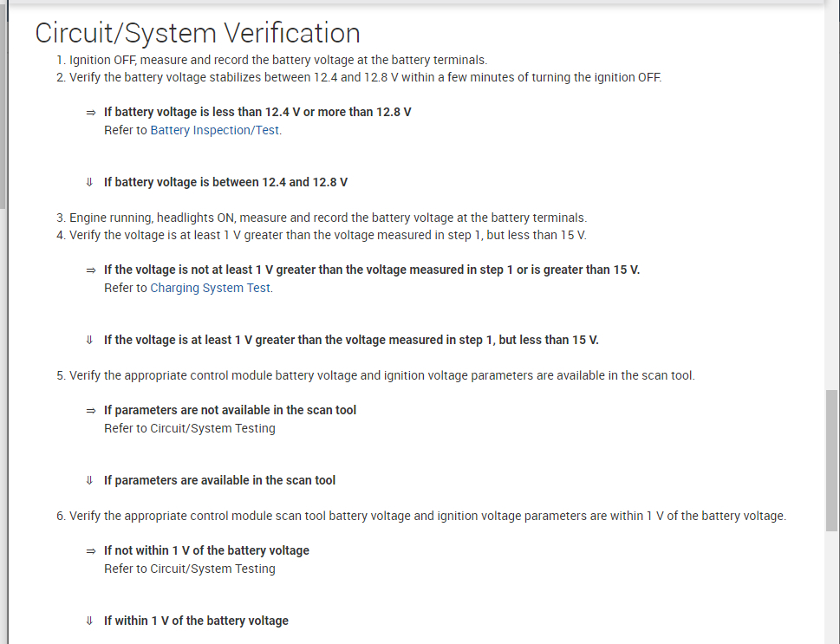Click the down arrow beside "between 12.4 and 12.8 V"
The width and height of the screenshot is (840, 644).
(89, 183)
